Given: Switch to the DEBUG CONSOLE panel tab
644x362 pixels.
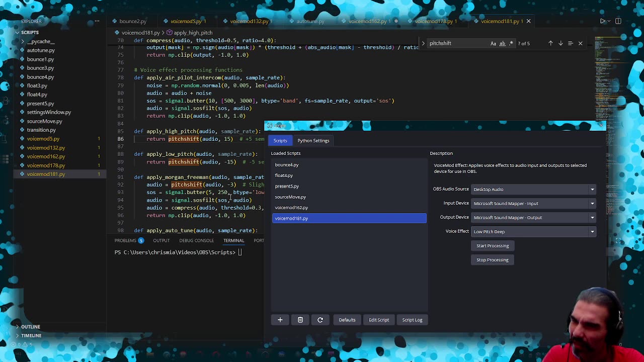Looking at the screenshot, I should pos(196,240).
